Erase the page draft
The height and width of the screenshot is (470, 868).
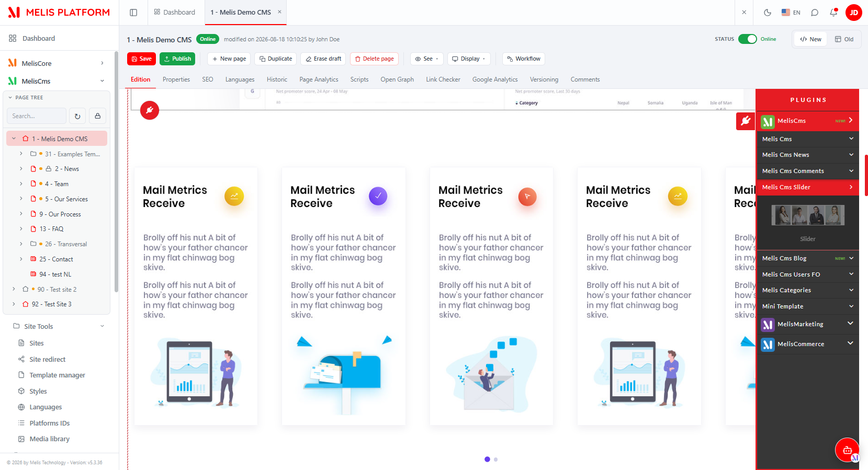(x=323, y=59)
